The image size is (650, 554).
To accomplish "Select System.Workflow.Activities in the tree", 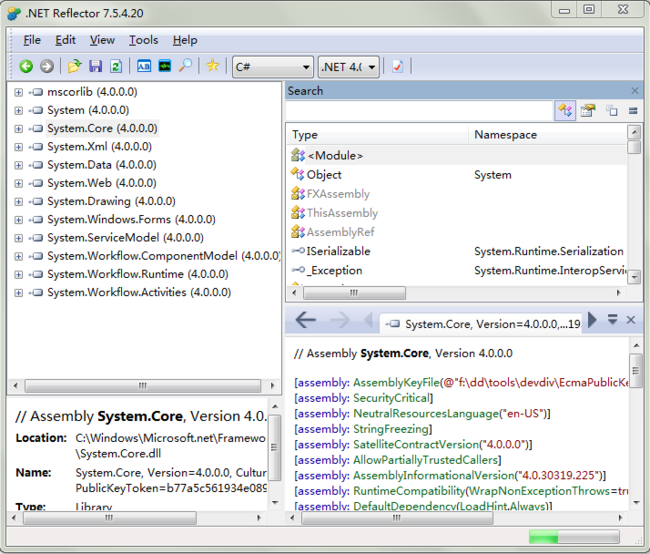I will click(139, 292).
